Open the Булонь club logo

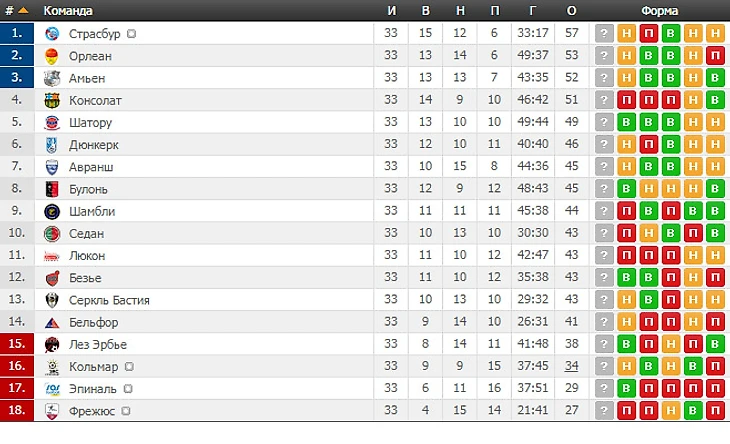[x=52, y=189]
